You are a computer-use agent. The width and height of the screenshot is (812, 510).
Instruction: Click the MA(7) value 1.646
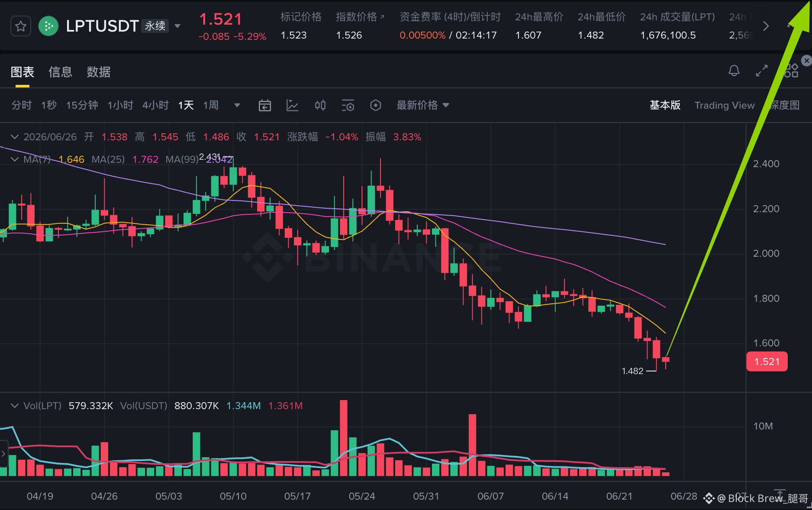[71, 159]
